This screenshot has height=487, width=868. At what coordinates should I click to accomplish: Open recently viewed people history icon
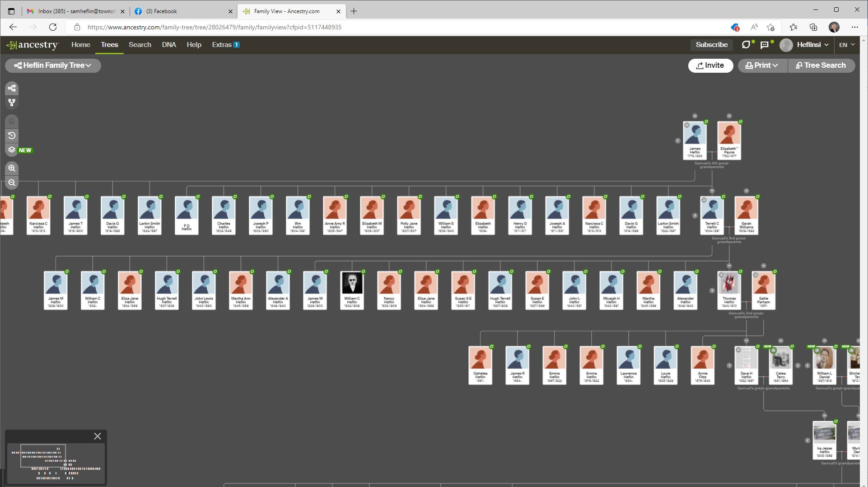pos(12,136)
